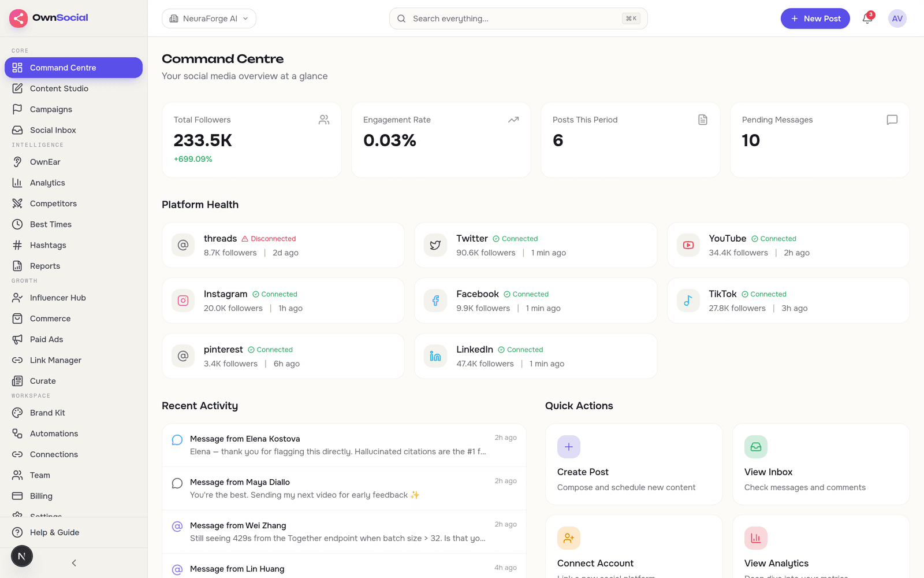The image size is (924, 578).
Task: Click the Connect Account quick action
Action: (x=634, y=547)
